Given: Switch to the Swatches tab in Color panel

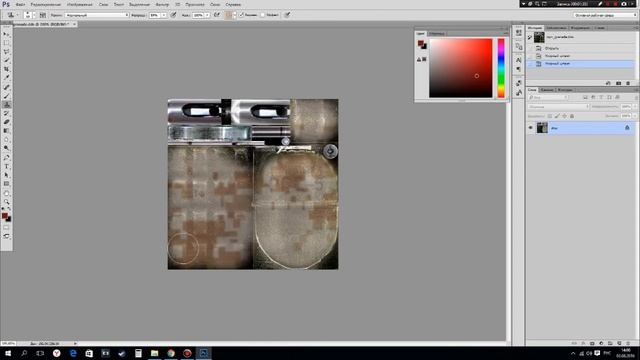Looking at the screenshot, I should click(437, 33).
